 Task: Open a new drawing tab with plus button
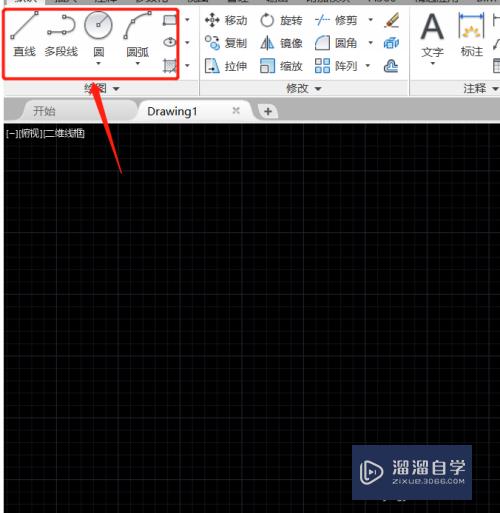click(268, 111)
